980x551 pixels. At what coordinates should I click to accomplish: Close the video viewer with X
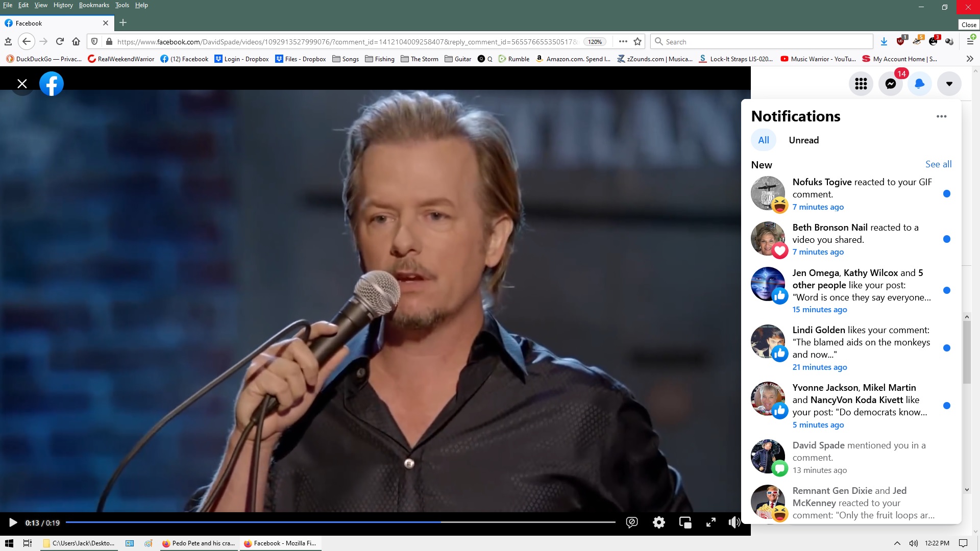[22, 84]
